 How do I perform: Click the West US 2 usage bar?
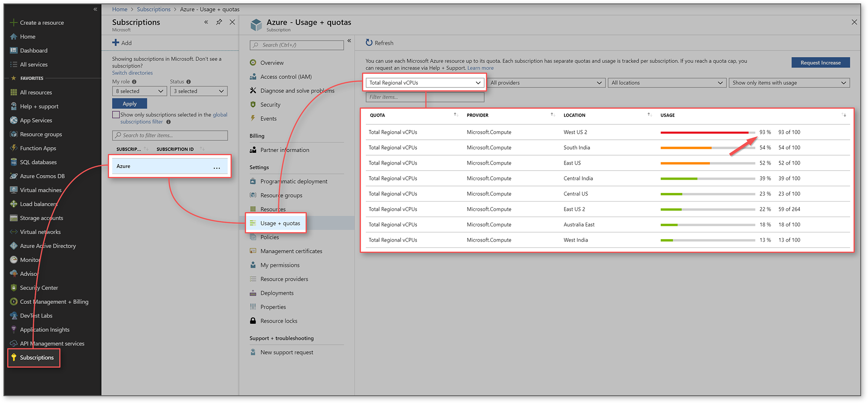(708, 132)
